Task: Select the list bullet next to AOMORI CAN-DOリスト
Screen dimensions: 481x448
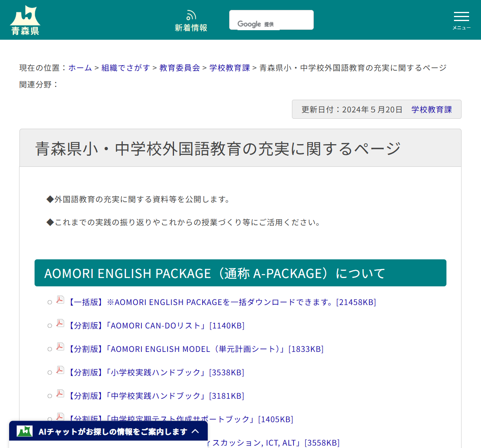Action: point(49,325)
